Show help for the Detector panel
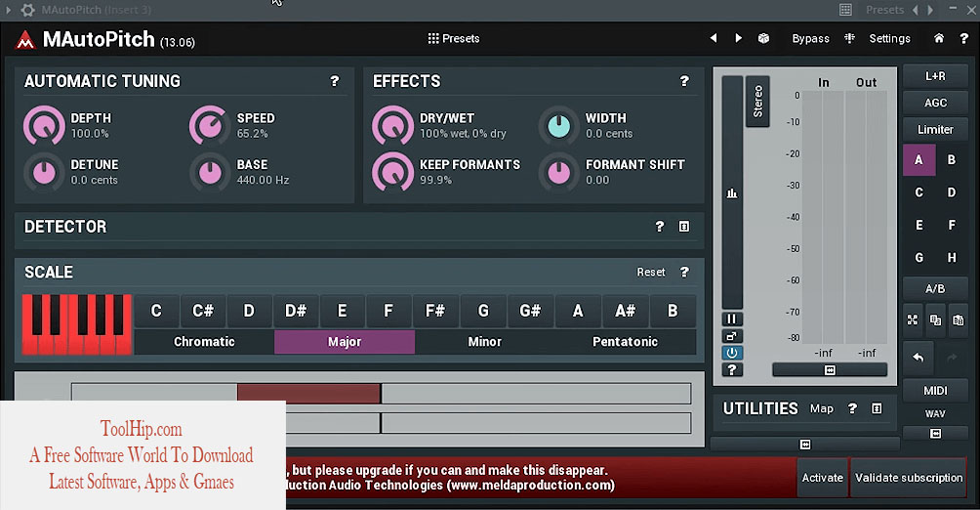Screen dimensions: 980x510 click(x=660, y=227)
